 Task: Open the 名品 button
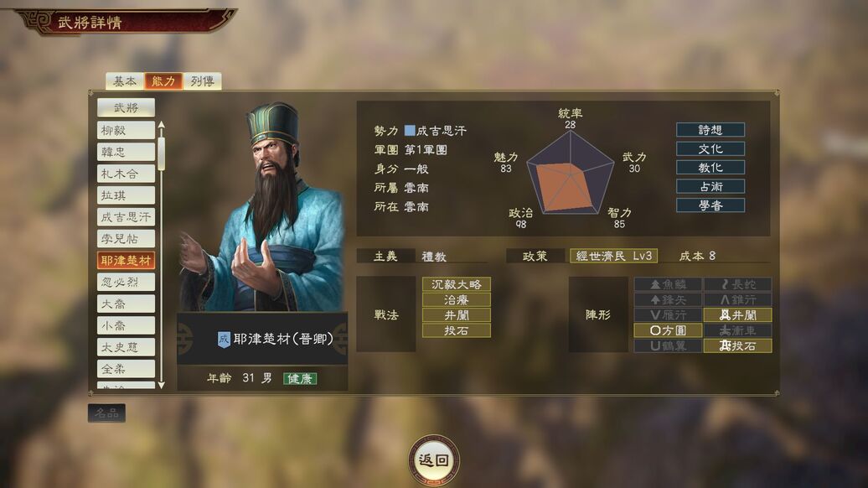click(x=107, y=413)
